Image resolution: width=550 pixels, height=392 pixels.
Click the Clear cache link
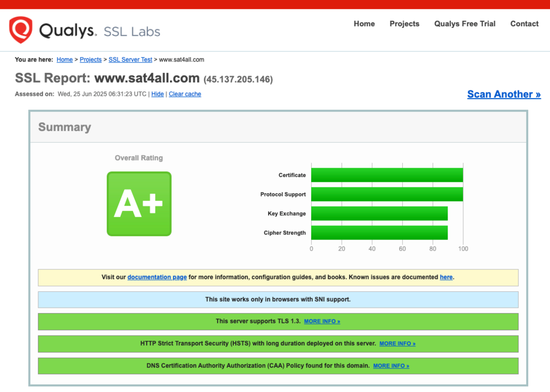(x=185, y=94)
